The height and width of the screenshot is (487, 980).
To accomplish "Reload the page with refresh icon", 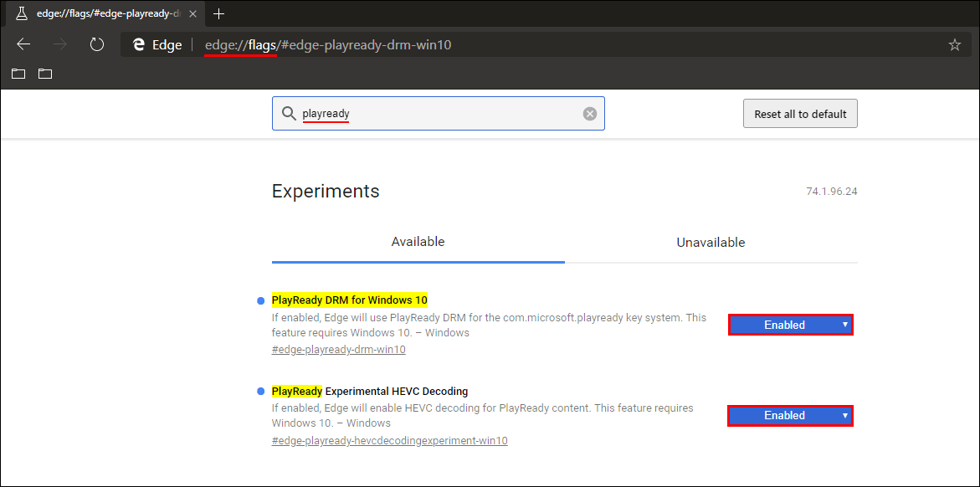I will coord(97,44).
